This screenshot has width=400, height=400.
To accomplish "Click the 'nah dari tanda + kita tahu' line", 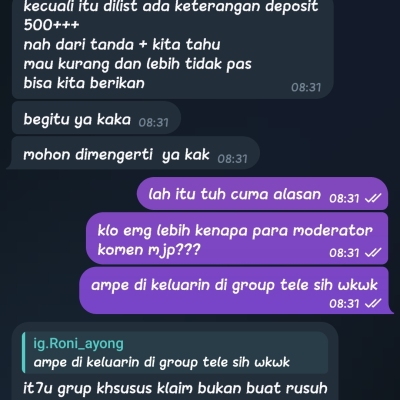I will tap(122, 45).
